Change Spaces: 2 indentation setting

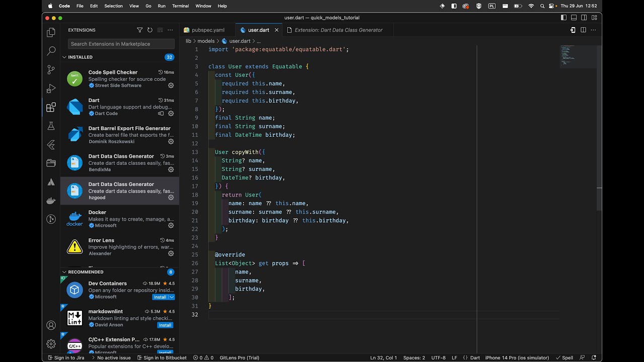414,358
